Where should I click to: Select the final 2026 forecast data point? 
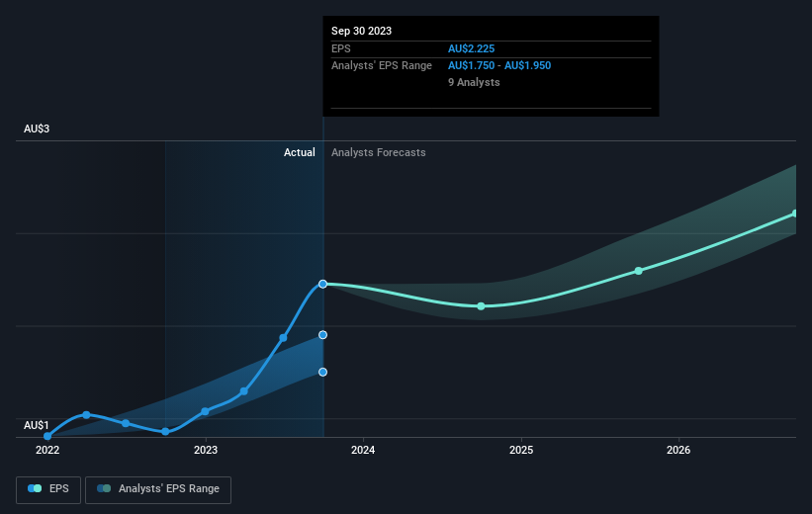point(795,214)
